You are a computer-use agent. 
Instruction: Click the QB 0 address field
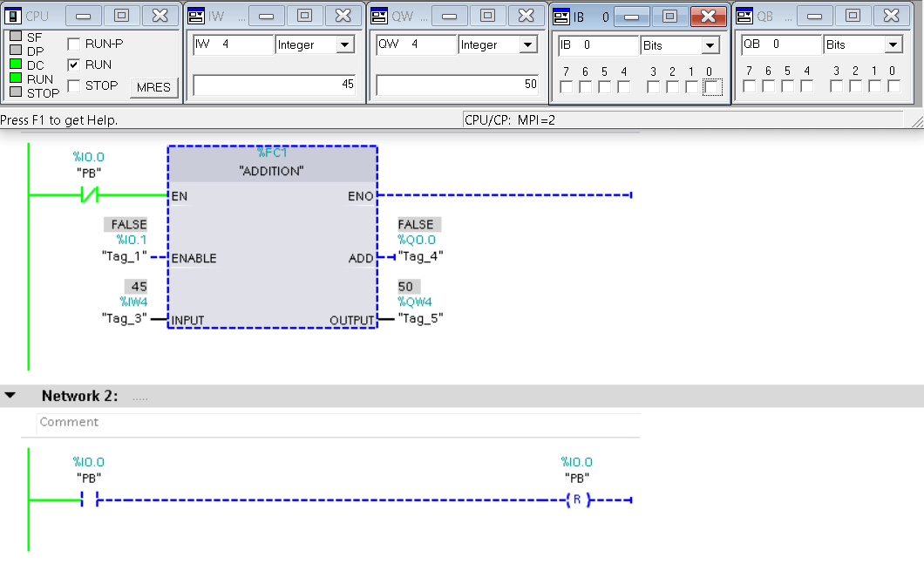[782, 44]
